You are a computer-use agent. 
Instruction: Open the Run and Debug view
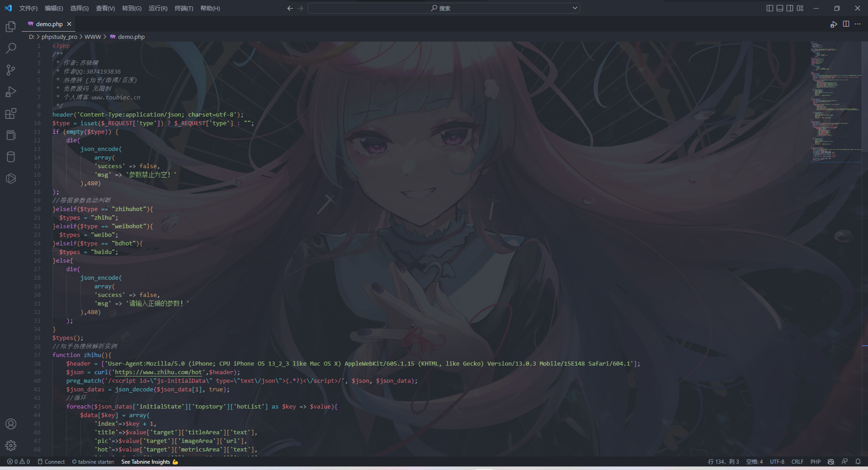(11, 92)
